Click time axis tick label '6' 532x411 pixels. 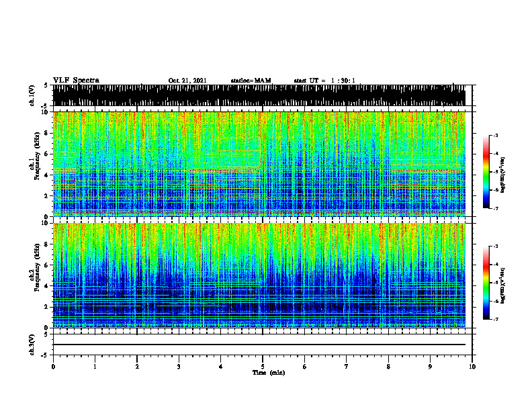click(305, 367)
